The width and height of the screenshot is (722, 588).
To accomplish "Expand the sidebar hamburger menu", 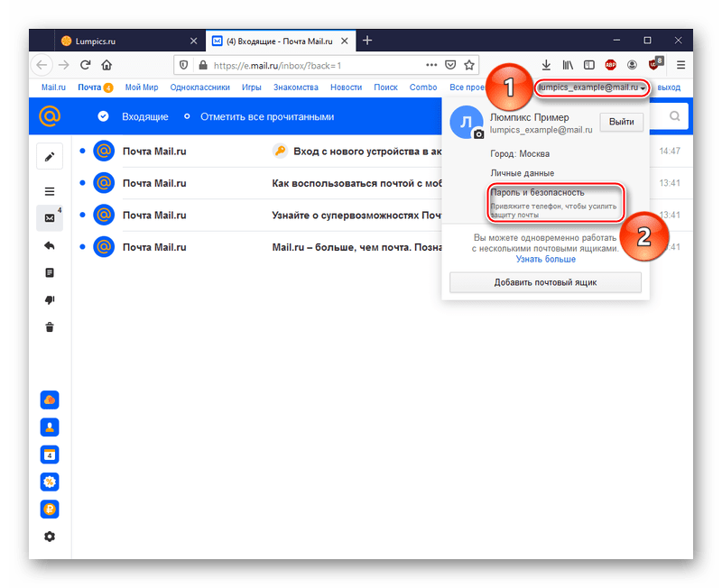I will (x=49, y=191).
